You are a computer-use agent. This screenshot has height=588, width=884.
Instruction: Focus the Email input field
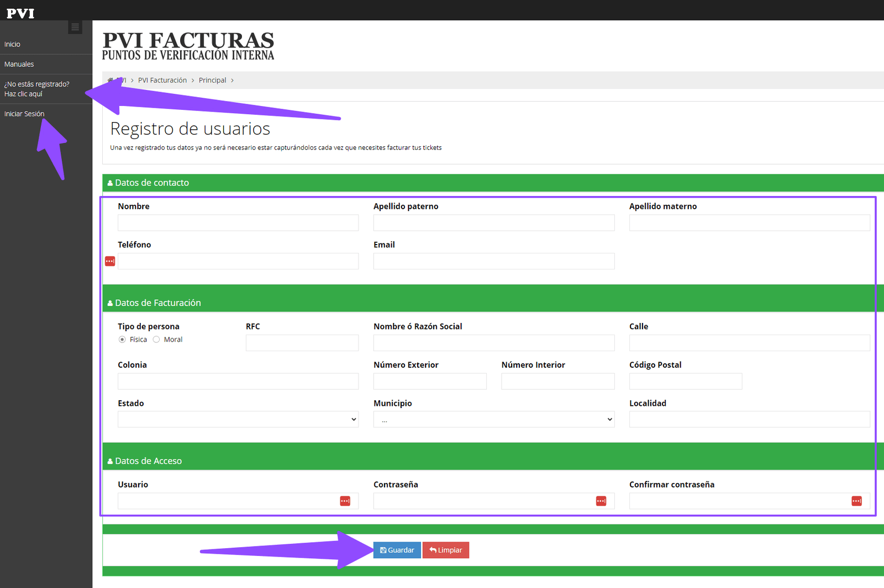[x=494, y=261]
